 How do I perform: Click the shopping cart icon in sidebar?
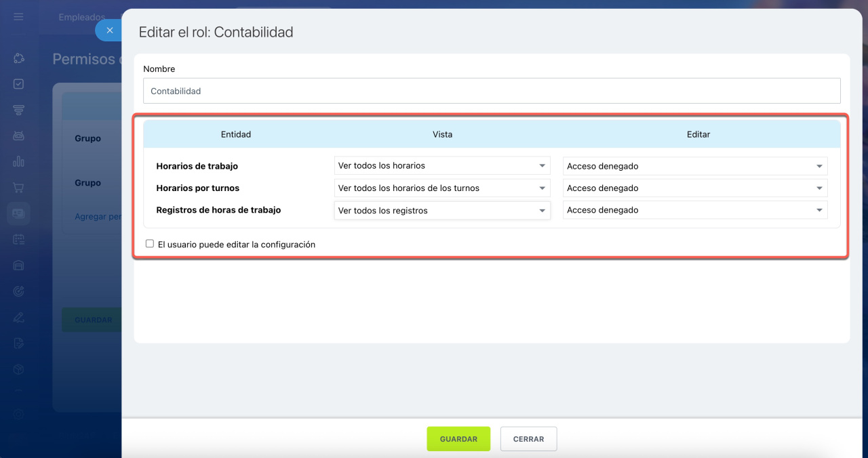[18, 188]
